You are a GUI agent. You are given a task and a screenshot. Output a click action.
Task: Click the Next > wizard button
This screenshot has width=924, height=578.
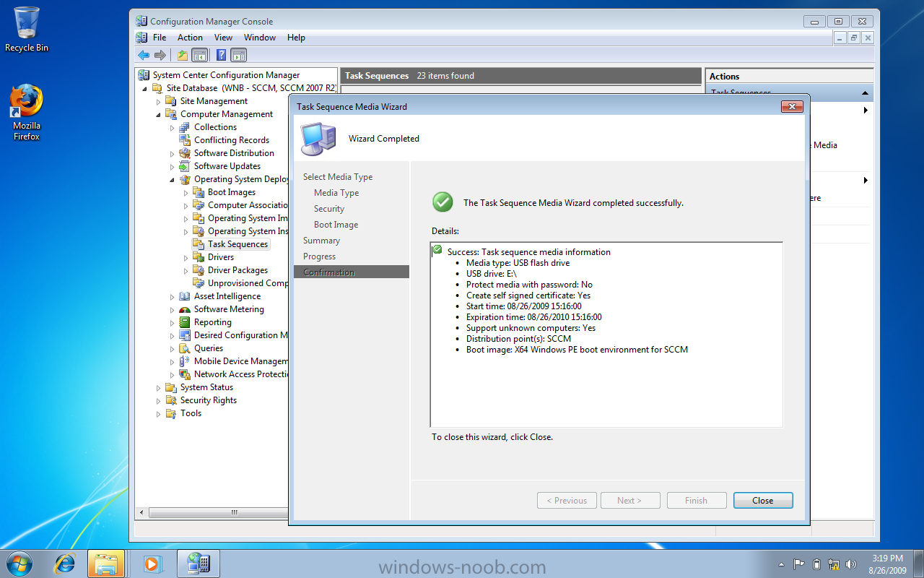[x=629, y=501]
